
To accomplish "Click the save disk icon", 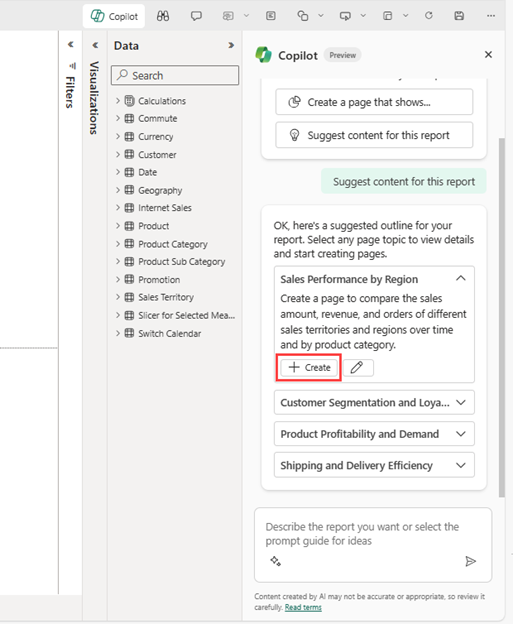I will (x=459, y=16).
